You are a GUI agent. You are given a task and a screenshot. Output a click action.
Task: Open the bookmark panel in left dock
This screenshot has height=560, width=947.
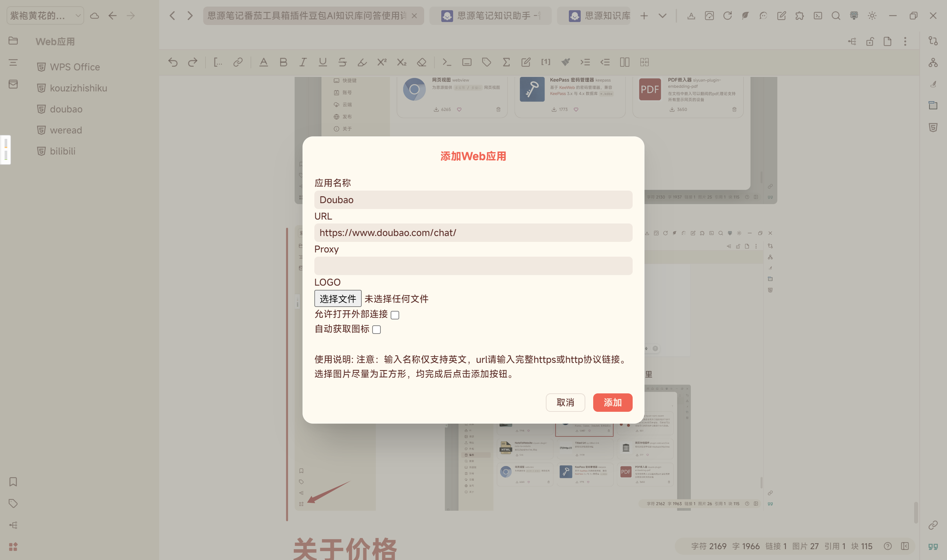[x=13, y=482]
